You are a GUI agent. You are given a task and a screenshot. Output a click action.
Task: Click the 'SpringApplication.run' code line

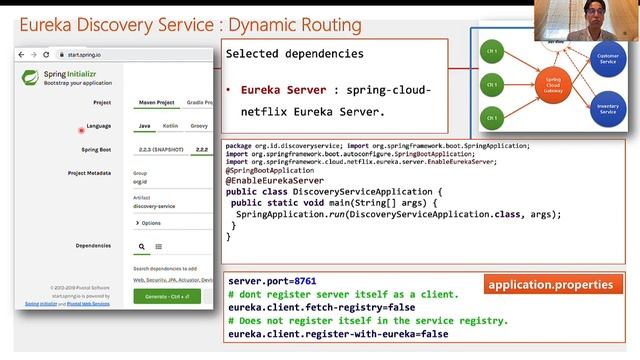pyautogui.click(x=398, y=215)
